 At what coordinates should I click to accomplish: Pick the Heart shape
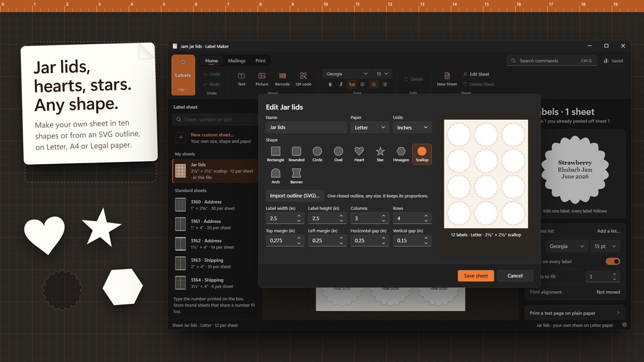(x=359, y=154)
